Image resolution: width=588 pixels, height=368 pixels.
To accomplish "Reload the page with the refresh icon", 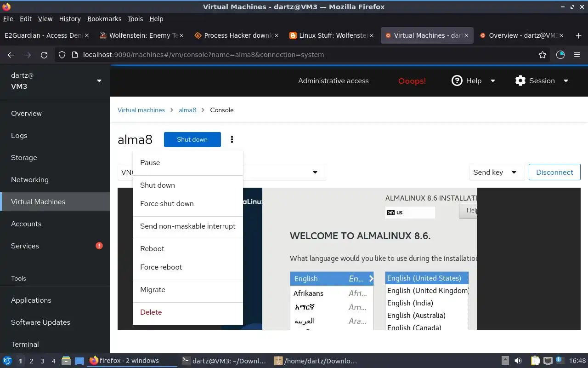I will pyautogui.click(x=44, y=55).
